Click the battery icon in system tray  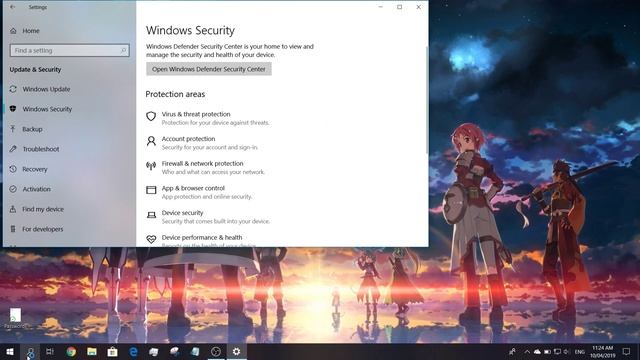pos(547,351)
